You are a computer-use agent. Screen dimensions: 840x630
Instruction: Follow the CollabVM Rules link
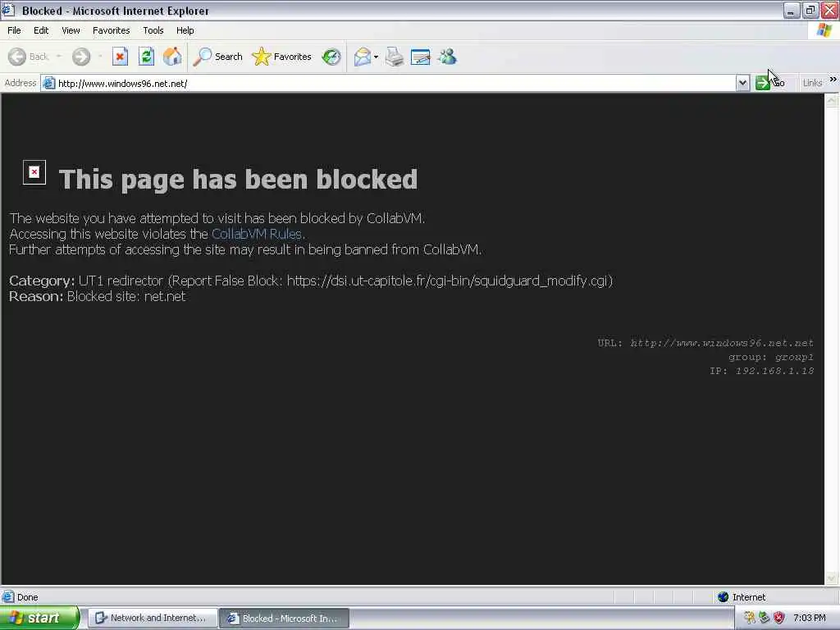(x=257, y=234)
